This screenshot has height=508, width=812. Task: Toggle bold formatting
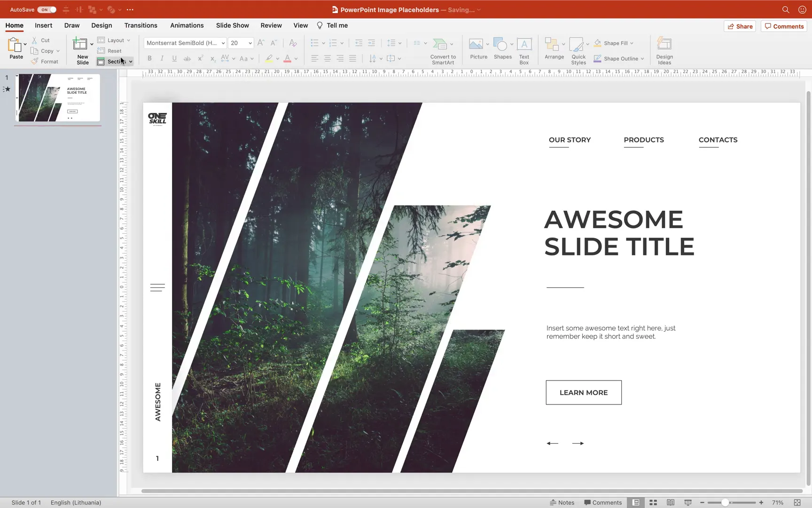pyautogui.click(x=149, y=58)
